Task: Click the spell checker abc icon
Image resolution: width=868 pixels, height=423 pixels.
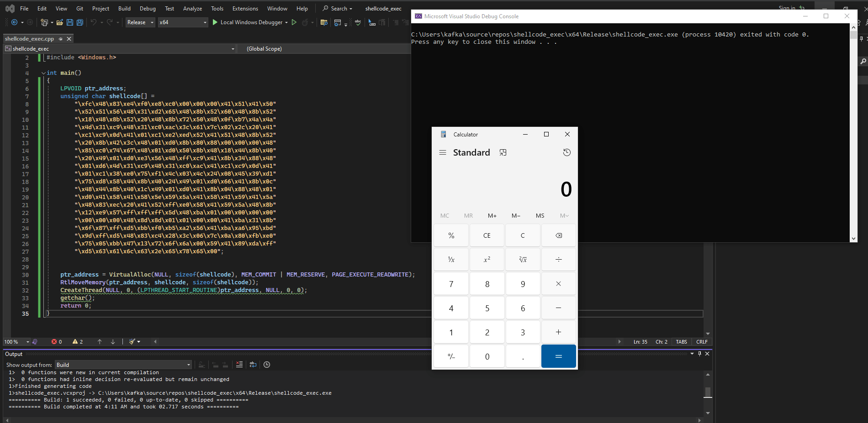Action: [x=358, y=22]
